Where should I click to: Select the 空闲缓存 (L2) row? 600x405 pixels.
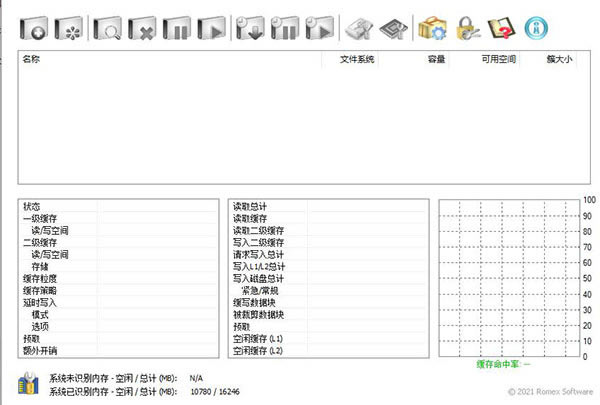click(x=328, y=350)
